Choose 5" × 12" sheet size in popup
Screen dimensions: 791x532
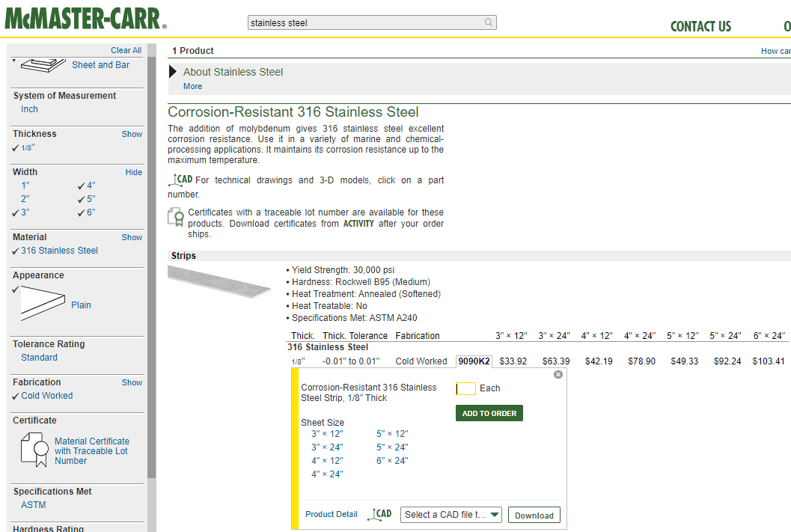(392, 434)
